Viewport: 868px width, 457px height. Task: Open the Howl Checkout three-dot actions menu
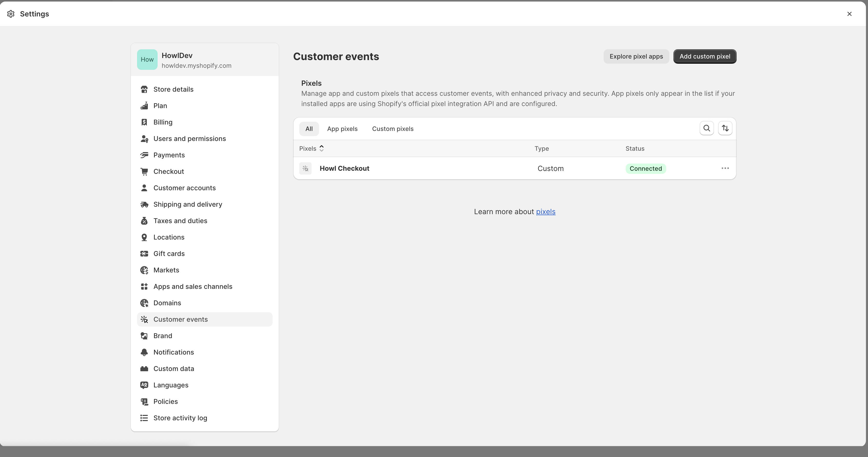pos(725,168)
